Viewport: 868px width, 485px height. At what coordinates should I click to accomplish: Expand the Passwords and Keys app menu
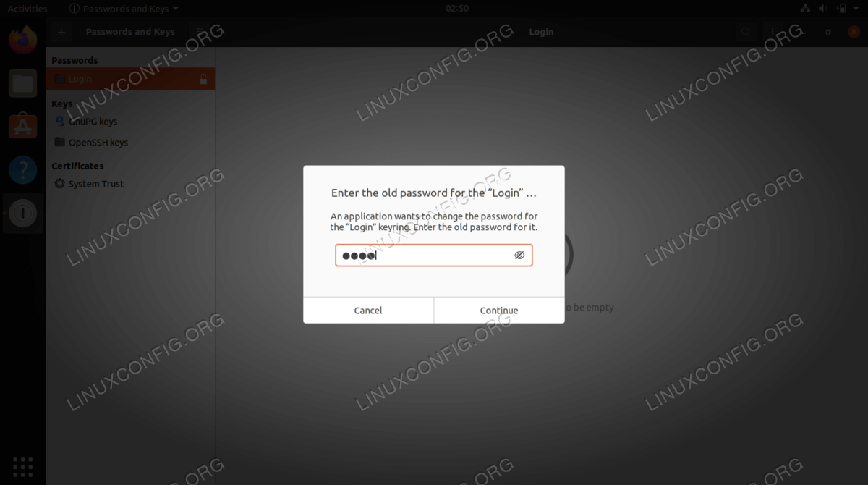pos(124,9)
